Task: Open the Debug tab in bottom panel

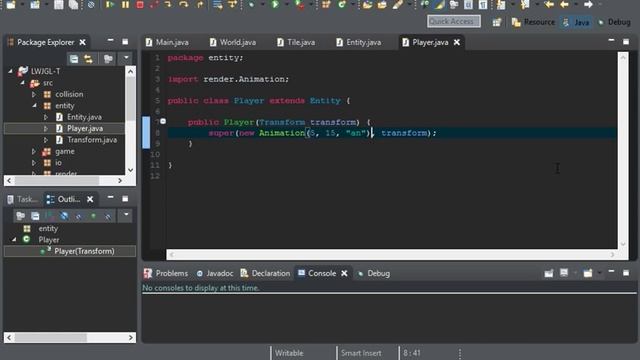Action: click(373, 273)
